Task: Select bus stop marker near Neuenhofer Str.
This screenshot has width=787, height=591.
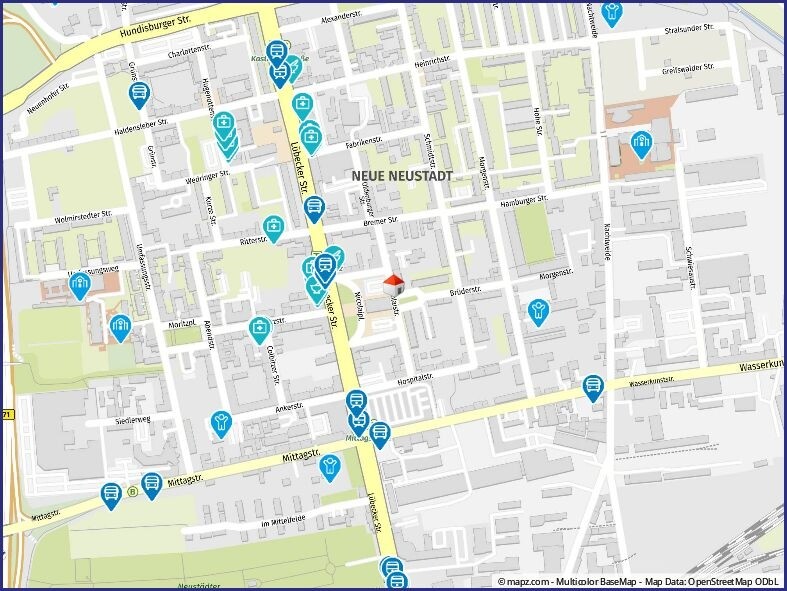Action: tap(139, 95)
